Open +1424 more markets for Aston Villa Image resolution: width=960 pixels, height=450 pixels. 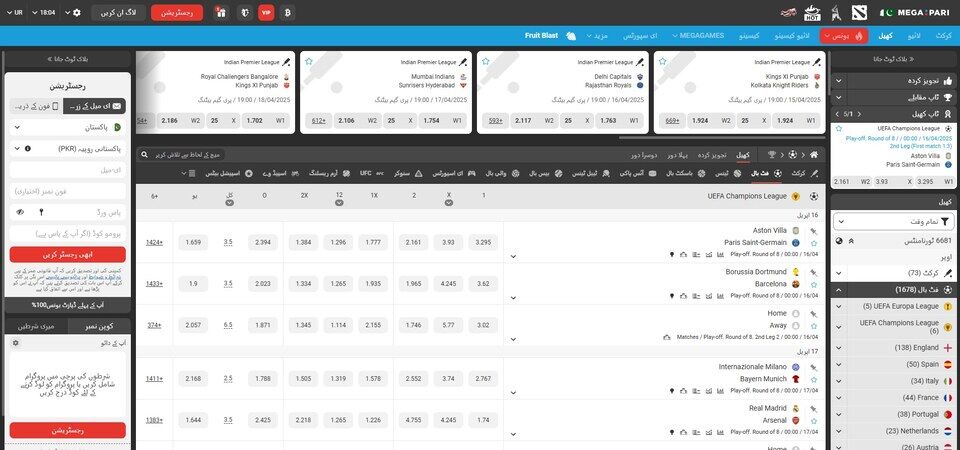(154, 242)
